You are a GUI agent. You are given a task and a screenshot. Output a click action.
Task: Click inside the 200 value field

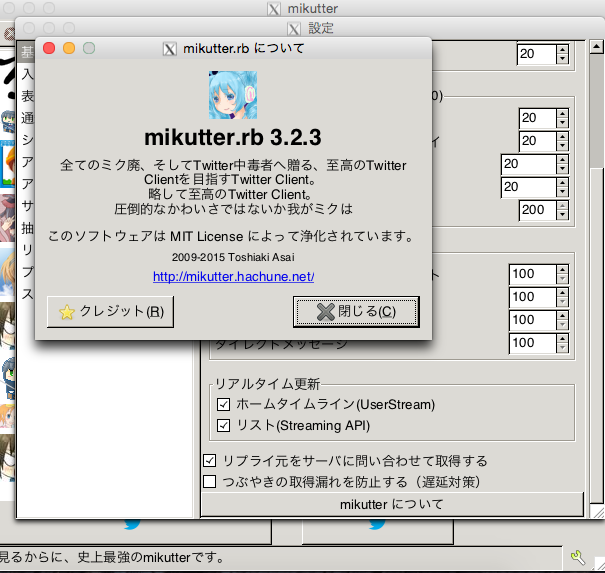coord(538,210)
